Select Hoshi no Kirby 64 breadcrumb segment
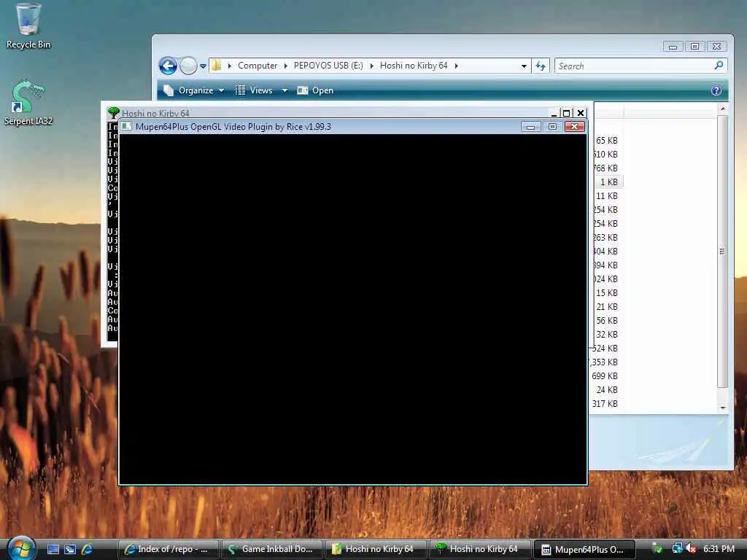 tap(414, 65)
